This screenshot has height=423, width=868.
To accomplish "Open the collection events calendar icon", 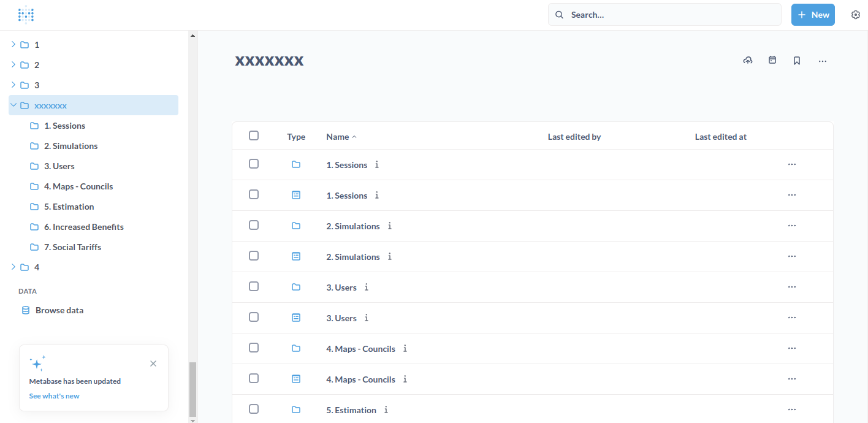I will (772, 60).
